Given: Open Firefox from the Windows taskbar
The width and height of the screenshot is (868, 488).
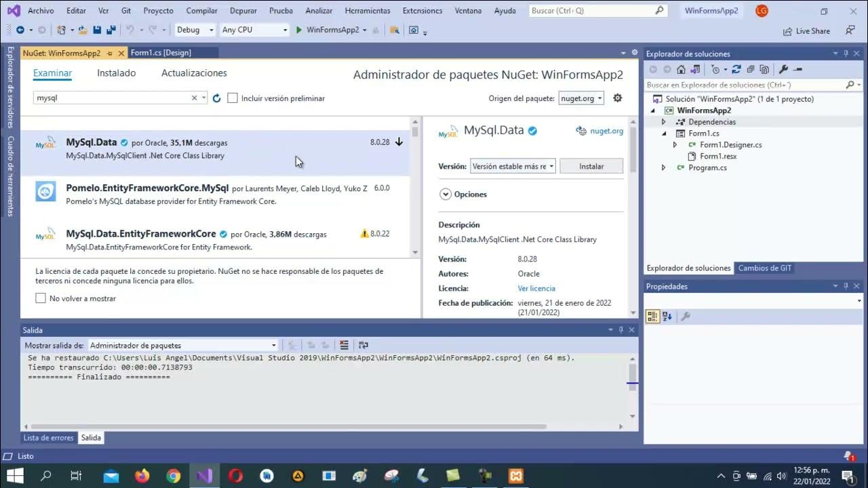Looking at the screenshot, I should tap(142, 476).
